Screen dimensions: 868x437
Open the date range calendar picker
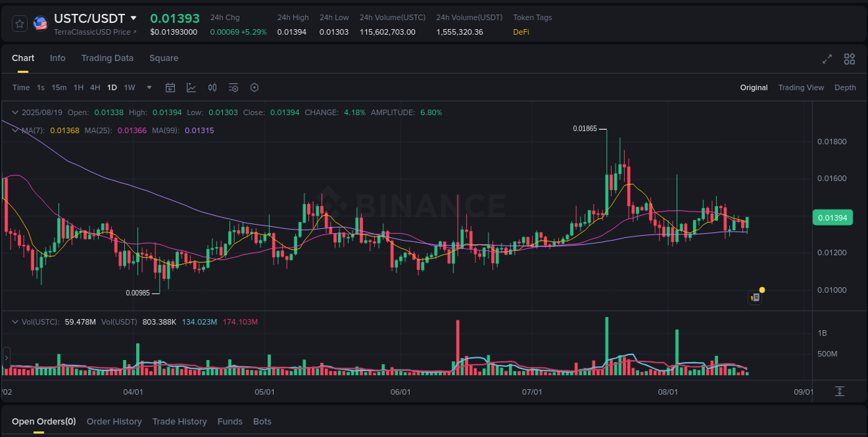click(x=170, y=87)
